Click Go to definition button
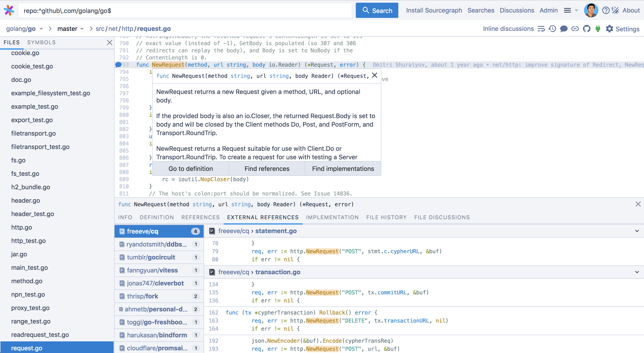 (190, 169)
